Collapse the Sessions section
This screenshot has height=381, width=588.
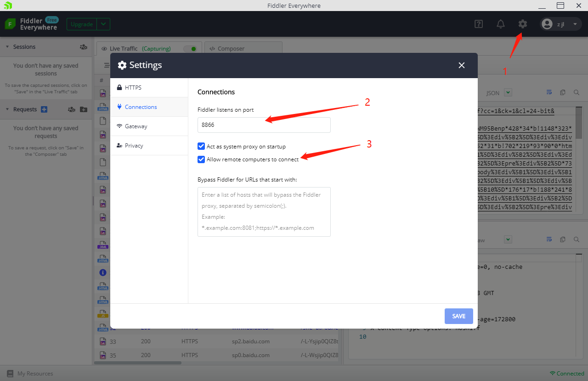point(7,47)
